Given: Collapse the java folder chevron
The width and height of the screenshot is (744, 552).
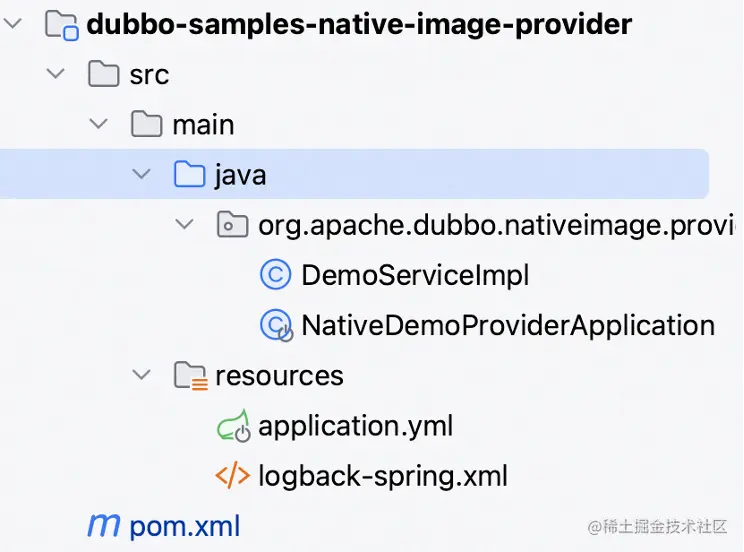Looking at the screenshot, I should pos(141,174).
